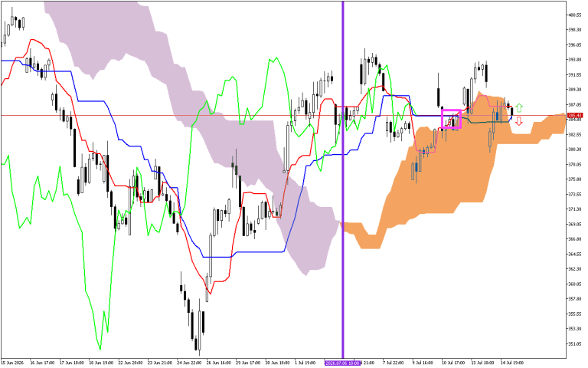588x368 pixels.
Task: Click the 382.55 price scale label
Action: (x=575, y=134)
